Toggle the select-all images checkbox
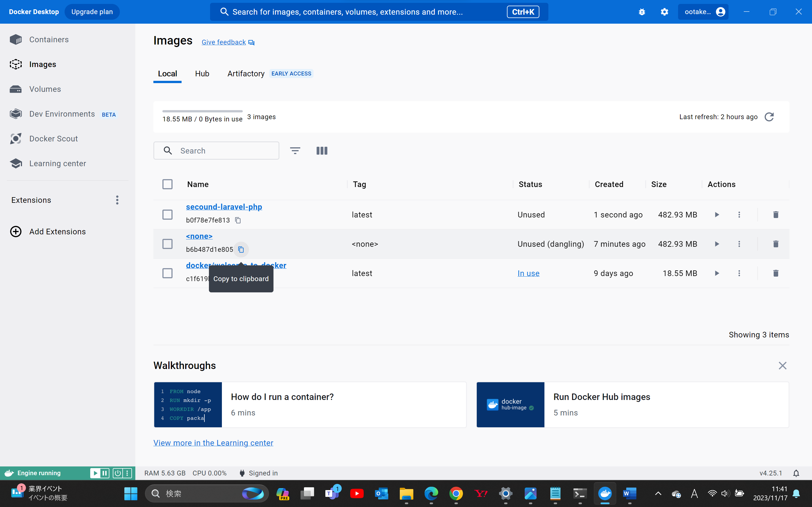Viewport: 812px width, 507px height. tap(167, 184)
